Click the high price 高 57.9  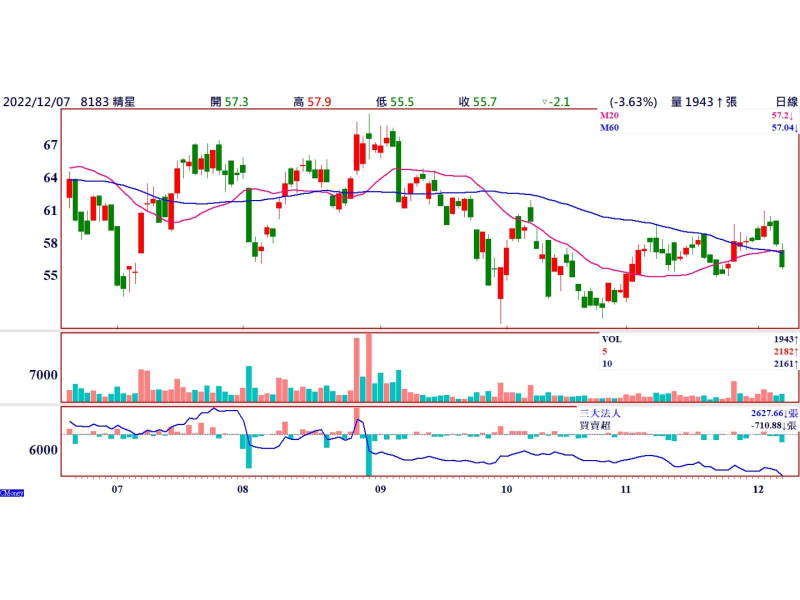point(312,102)
